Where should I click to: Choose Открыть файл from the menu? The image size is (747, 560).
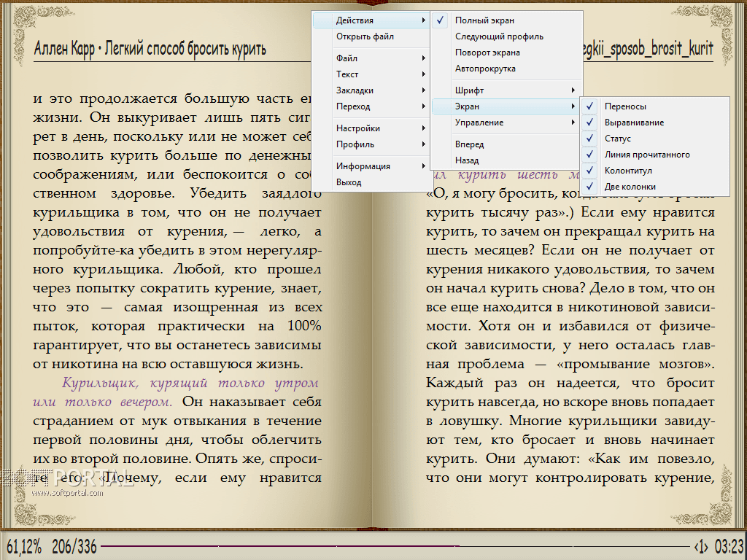point(371,36)
